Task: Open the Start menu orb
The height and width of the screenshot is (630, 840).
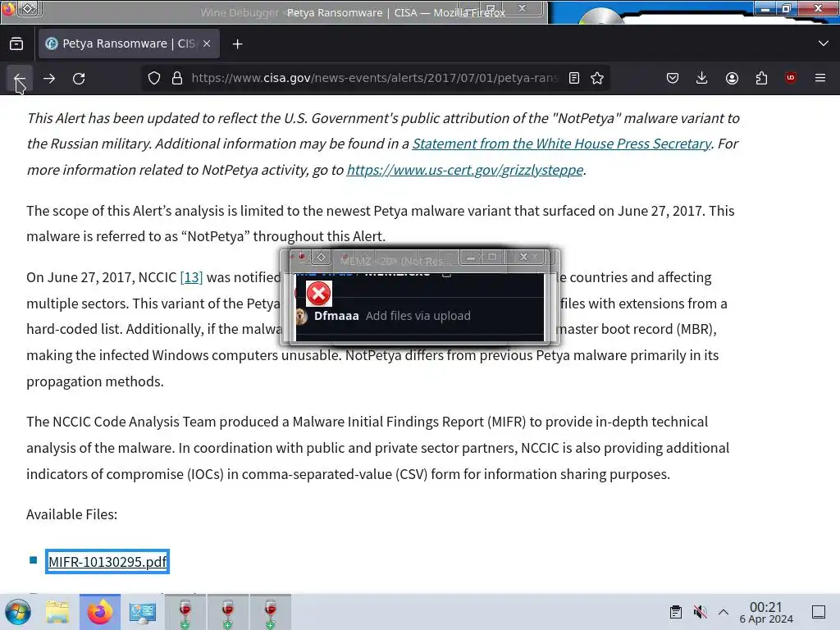Action: tap(18, 612)
